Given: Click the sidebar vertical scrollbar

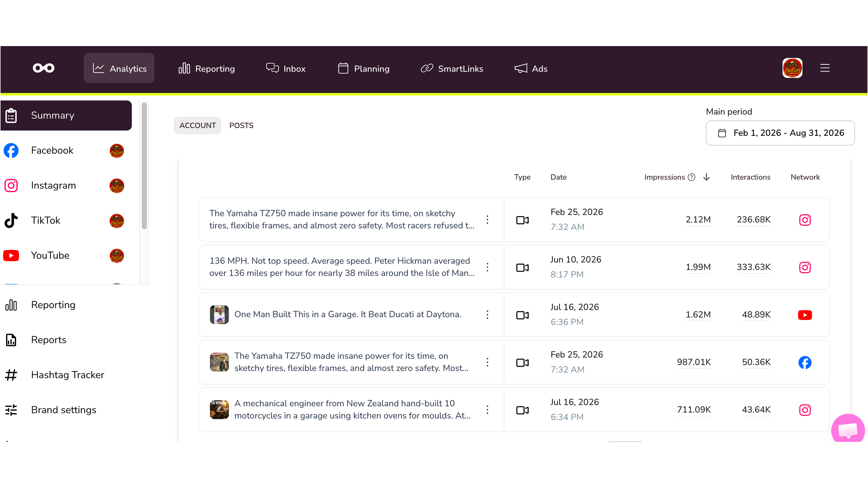Looking at the screenshot, I should click(x=144, y=166).
